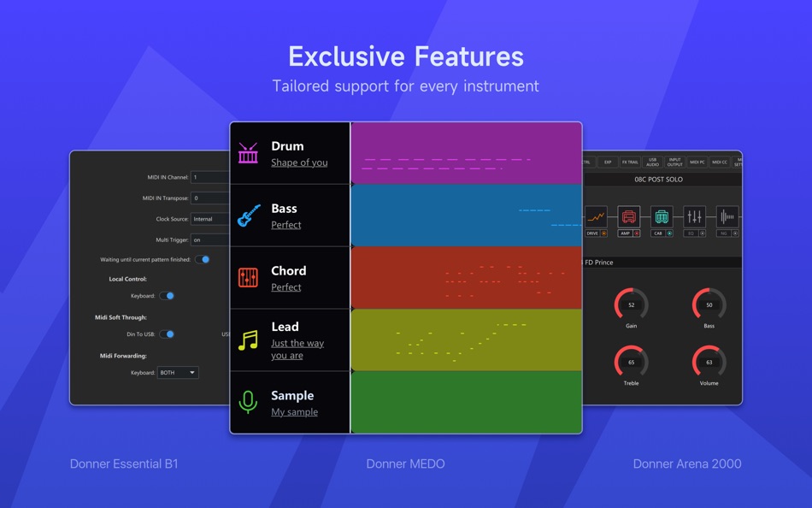Open the NG noise gate block icon
This screenshot has width=812, height=508.
pyautogui.click(x=727, y=216)
